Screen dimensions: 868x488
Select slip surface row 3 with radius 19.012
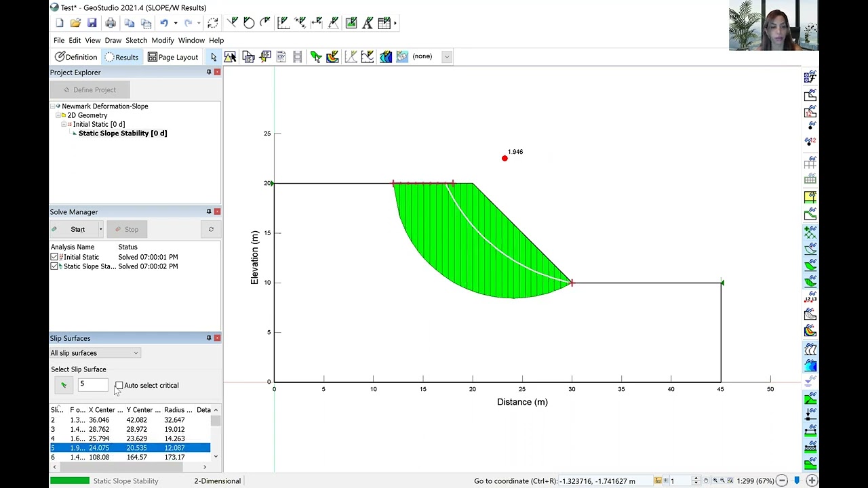[x=130, y=429]
